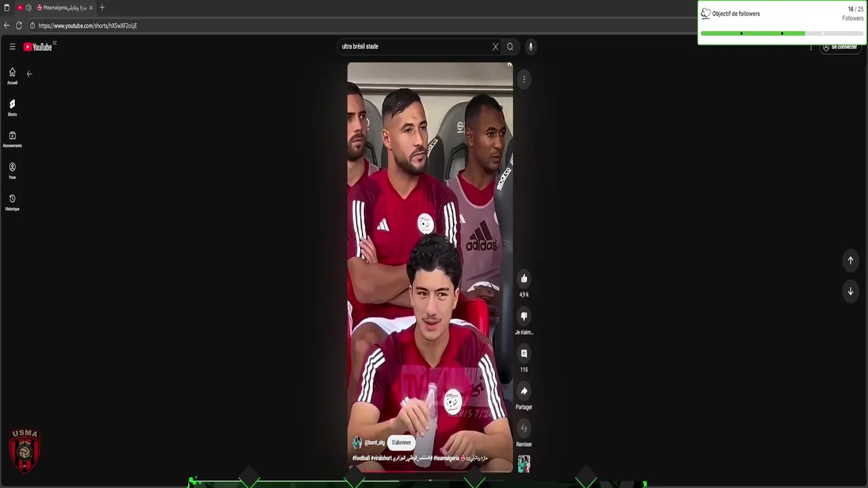Dislike the Short with thumbs down
The width and height of the screenshot is (868, 488).
pos(524,316)
